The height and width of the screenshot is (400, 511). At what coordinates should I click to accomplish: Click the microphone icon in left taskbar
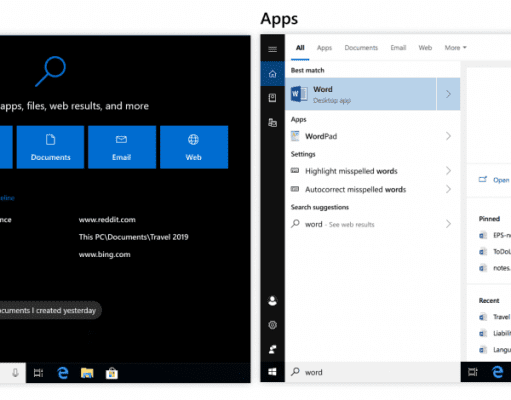click(15, 373)
